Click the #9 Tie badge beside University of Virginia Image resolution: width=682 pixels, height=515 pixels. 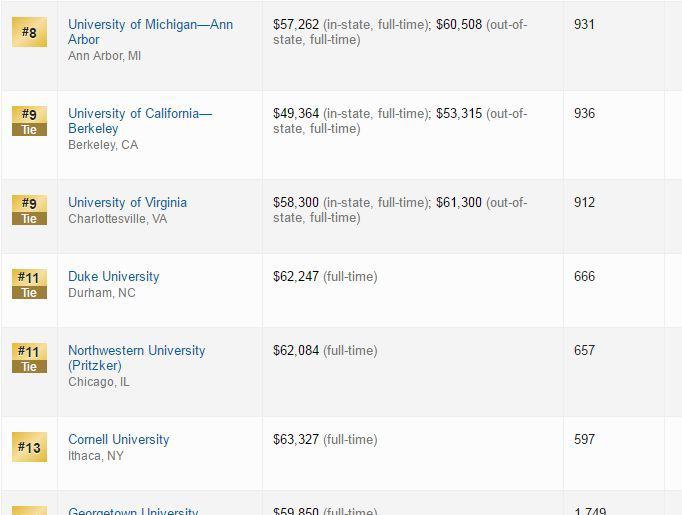(x=29, y=210)
